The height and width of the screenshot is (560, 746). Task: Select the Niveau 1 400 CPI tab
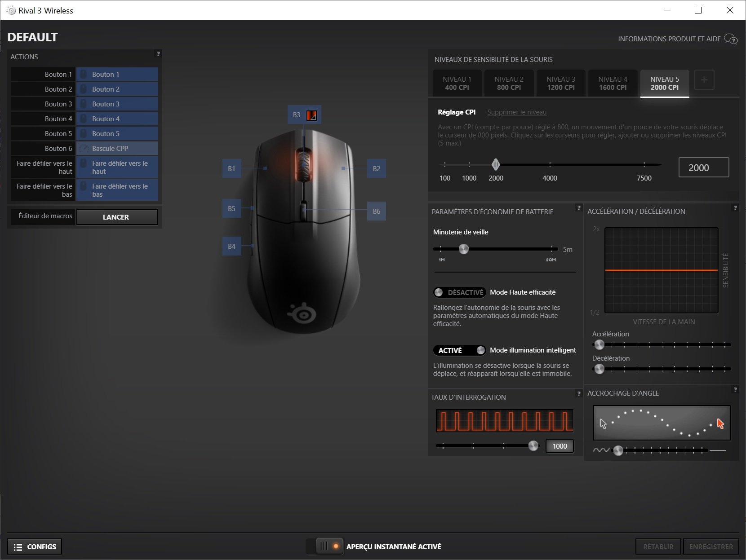[x=457, y=84]
